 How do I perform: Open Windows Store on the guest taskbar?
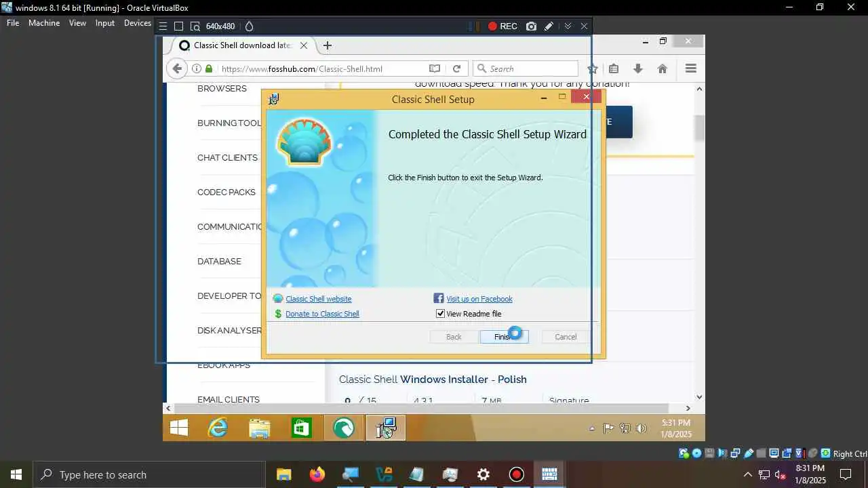pos(301,428)
